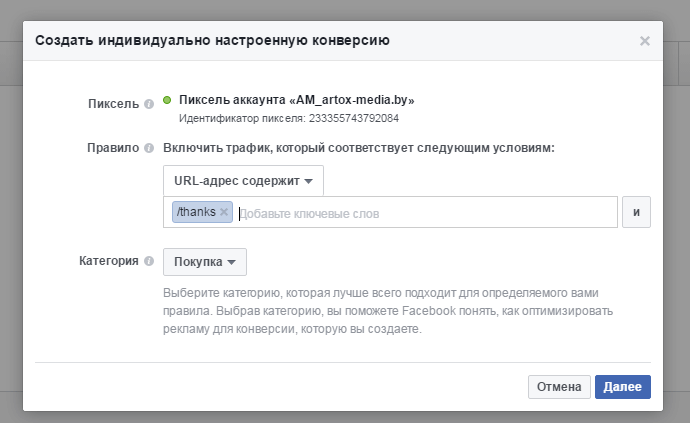This screenshot has height=423, width=690.
Task: Click the green pixel status indicator
Action: pyautogui.click(x=167, y=100)
